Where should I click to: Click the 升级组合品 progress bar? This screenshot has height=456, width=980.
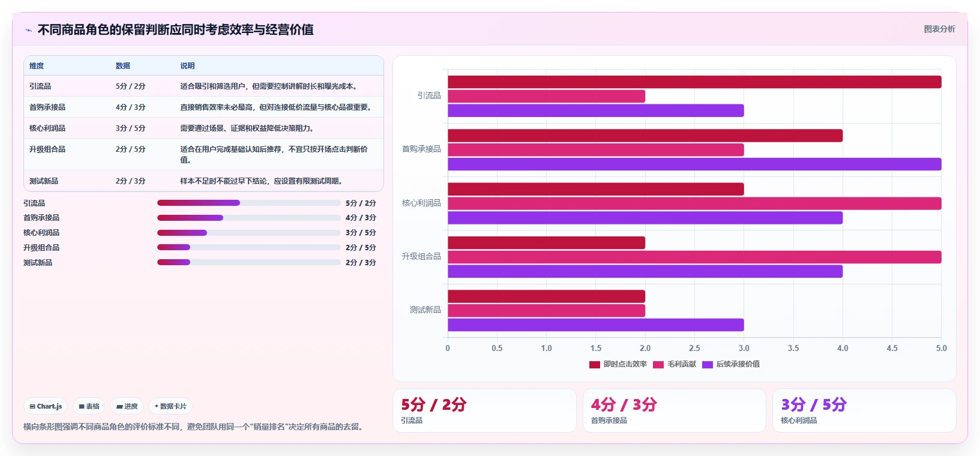249,247
